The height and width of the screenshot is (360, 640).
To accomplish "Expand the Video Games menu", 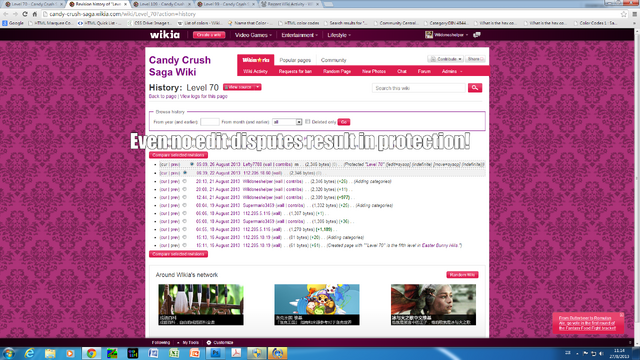I will [253, 35].
